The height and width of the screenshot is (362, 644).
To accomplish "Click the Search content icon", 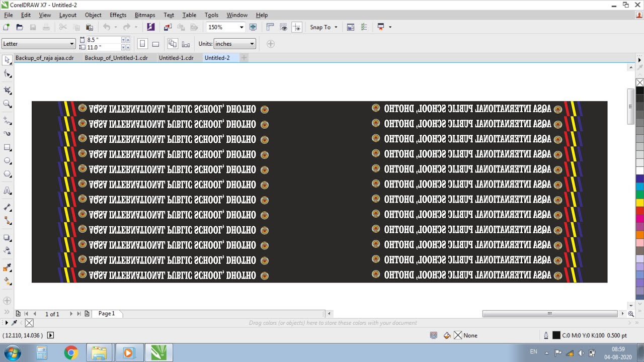I will coord(150,27).
